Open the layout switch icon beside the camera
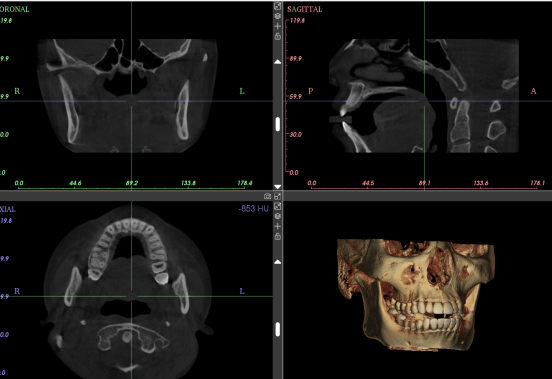Image resolution: width=552 pixels, height=379 pixels. 278,196
